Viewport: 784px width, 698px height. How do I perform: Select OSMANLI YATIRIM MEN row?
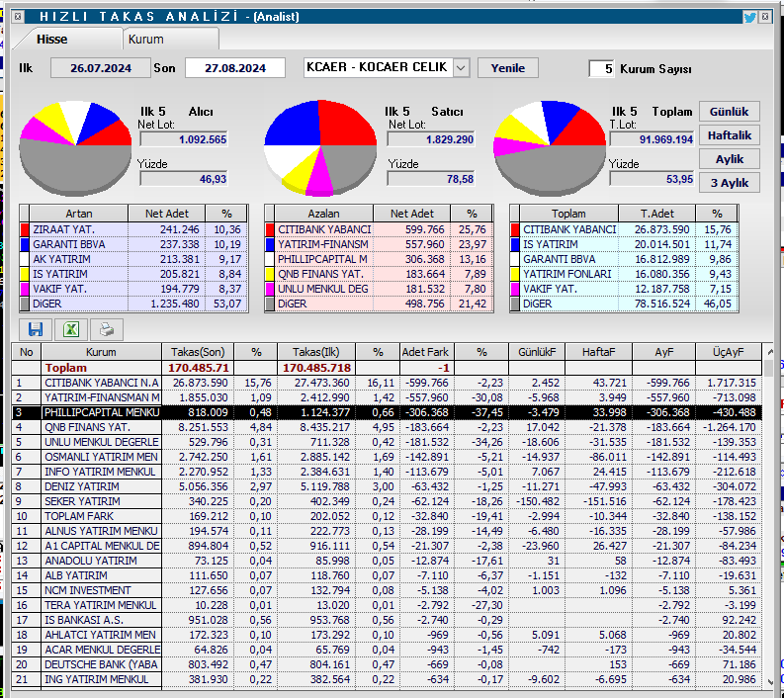[x=387, y=457]
